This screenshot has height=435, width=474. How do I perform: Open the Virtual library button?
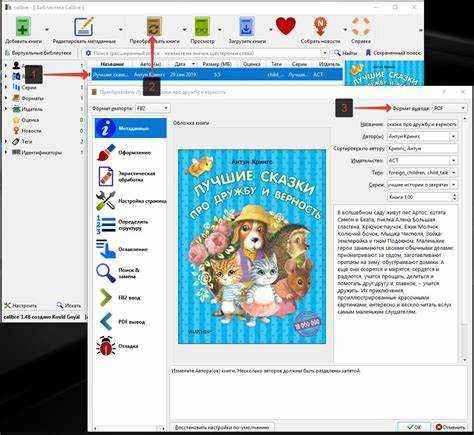click(x=38, y=53)
